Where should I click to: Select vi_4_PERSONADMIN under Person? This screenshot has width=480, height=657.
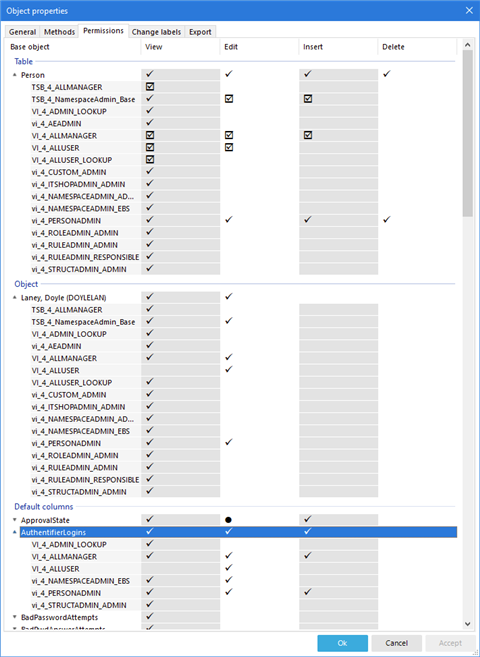pos(66,221)
